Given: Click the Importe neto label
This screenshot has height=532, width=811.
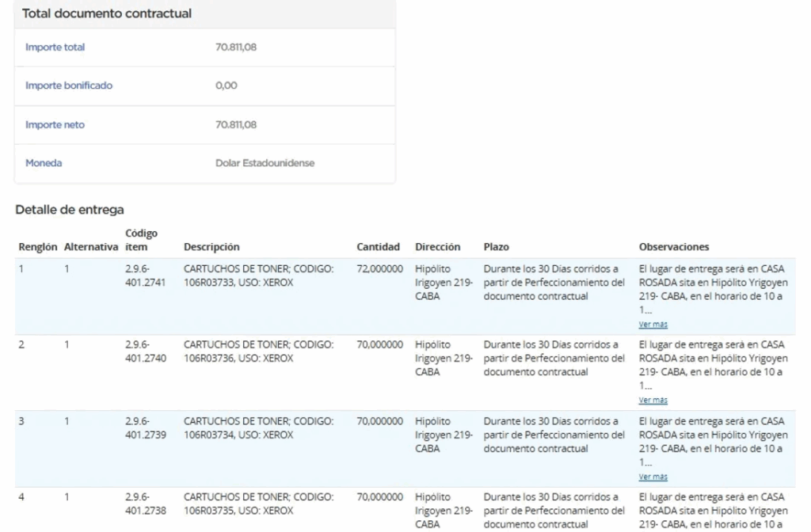Looking at the screenshot, I should [x=55, y=124].
